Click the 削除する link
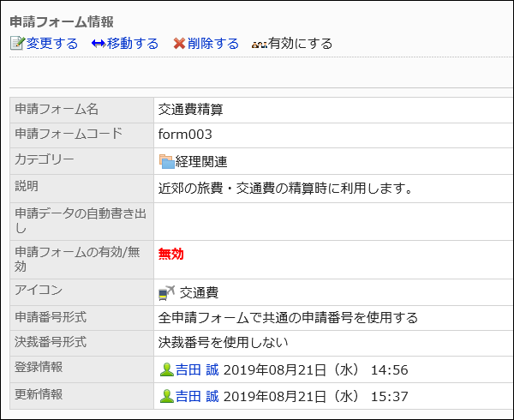Image resolution: width=514 pixels, height=420 pixels. pos(213,43)
